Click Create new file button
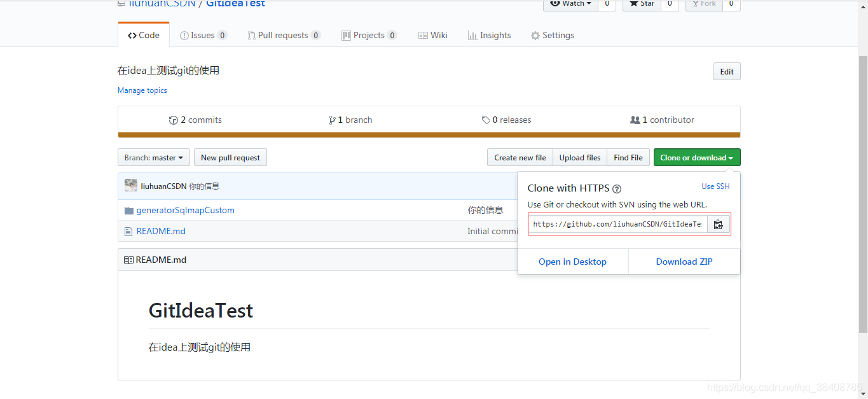Image resolution: width=868 pixels, height=399 pixels. [520, 157]
